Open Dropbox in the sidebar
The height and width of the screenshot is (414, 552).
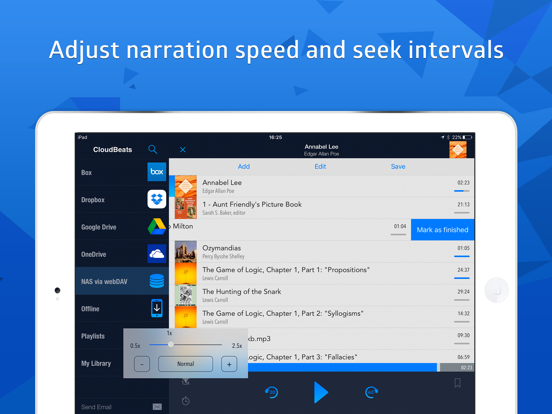click(x=122, y=200)
